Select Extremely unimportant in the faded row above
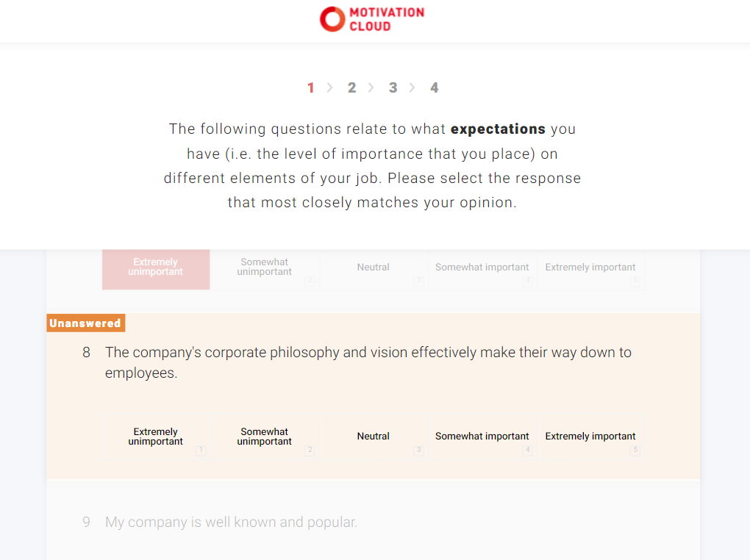750x560 pixels. pos(156,268)
